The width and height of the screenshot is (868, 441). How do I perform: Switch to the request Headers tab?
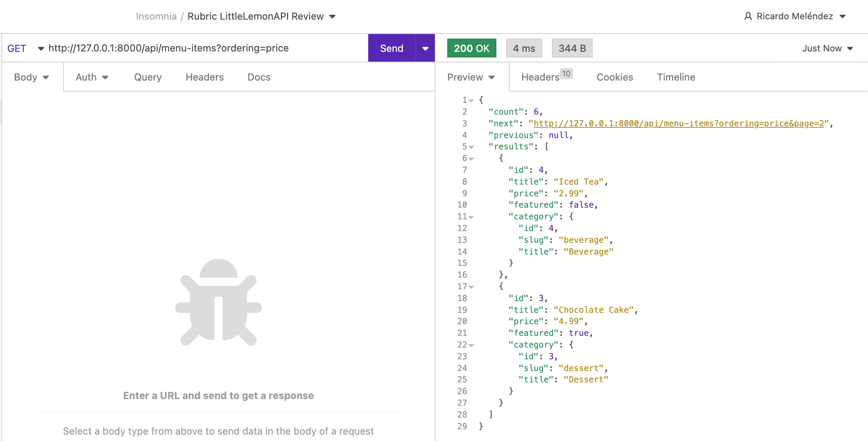tap(205, 77)
